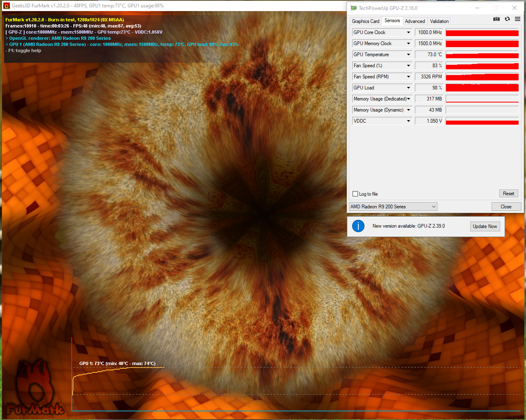Click the GPU-Z title bar app icon
526x420 pixels.
point(353,8)
